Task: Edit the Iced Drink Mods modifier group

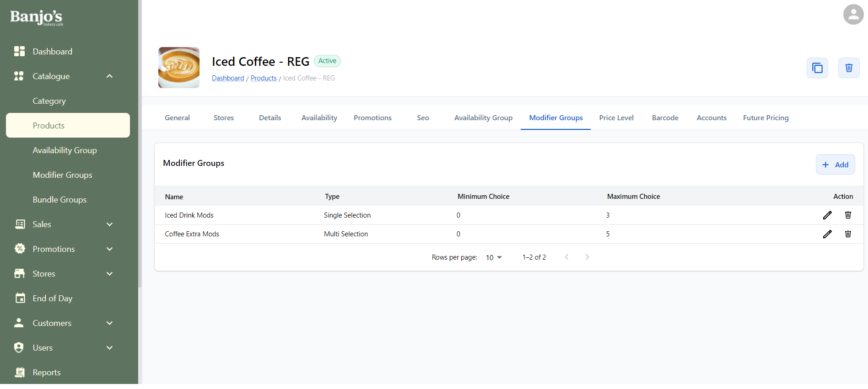Action: coord(827,215)
